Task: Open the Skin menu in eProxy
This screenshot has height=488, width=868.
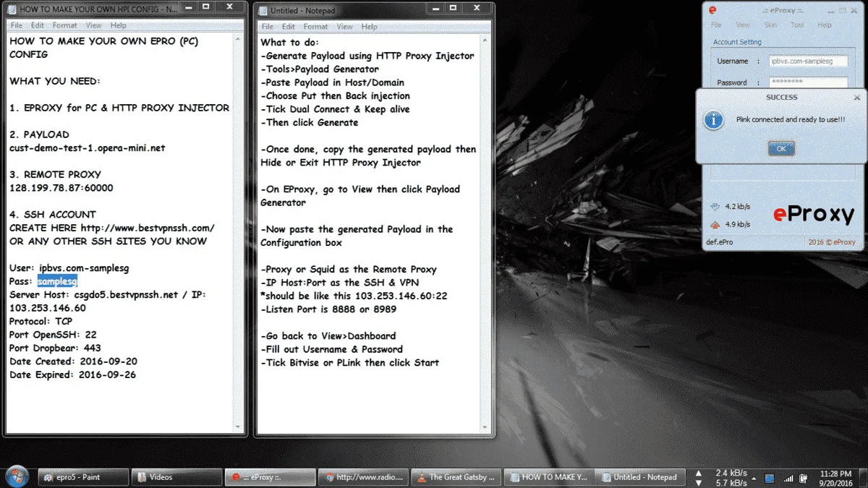Action: (x=770, y=25)
